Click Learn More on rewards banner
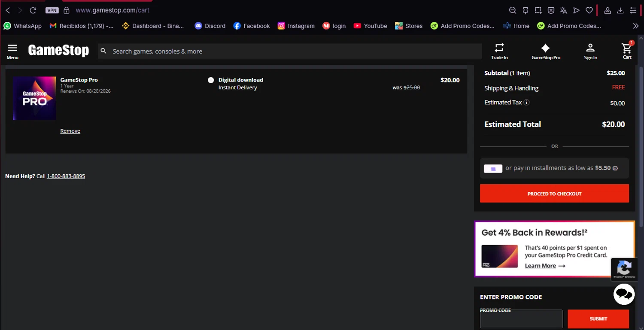The width and height of the screenshot is (644, 330). [x=545, y=266]
